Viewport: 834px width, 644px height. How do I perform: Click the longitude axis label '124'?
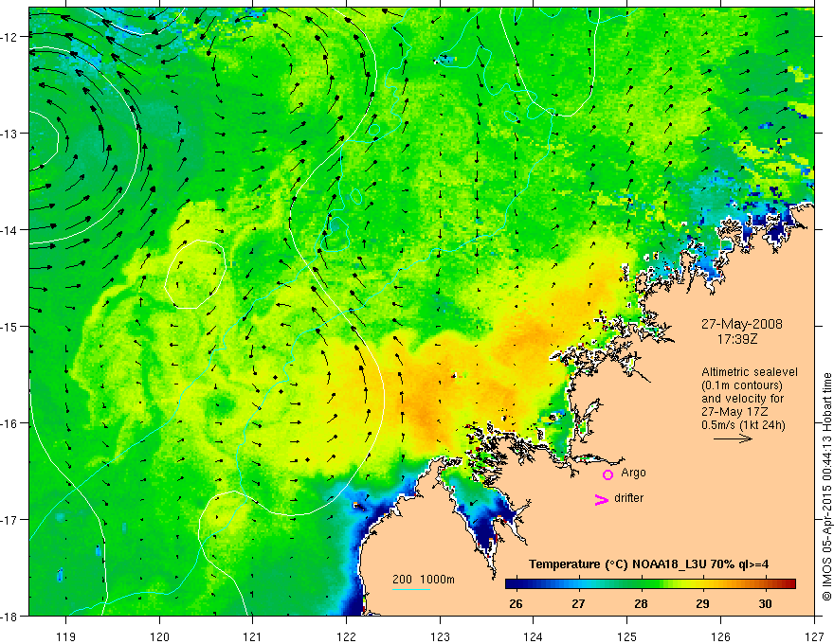tap(534, 636)
